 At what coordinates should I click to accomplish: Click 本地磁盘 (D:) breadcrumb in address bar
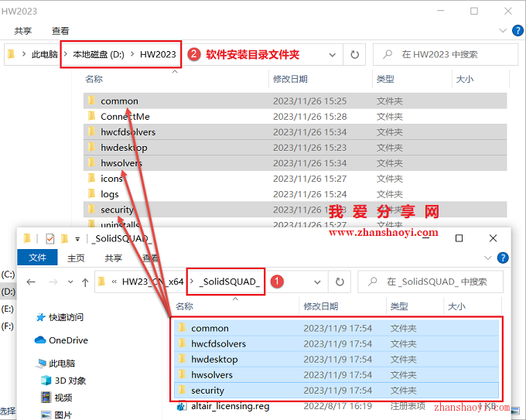pos(99,54)
